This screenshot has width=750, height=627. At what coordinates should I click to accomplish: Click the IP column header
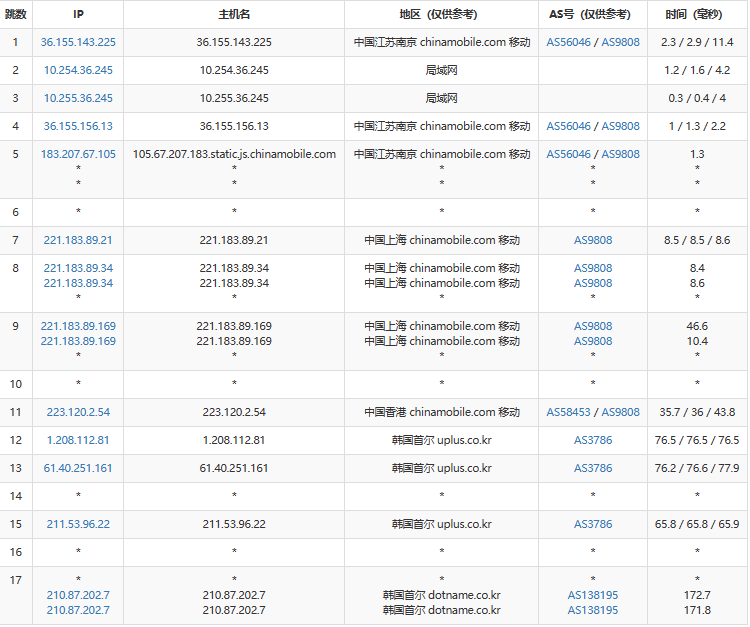[78, 14]
